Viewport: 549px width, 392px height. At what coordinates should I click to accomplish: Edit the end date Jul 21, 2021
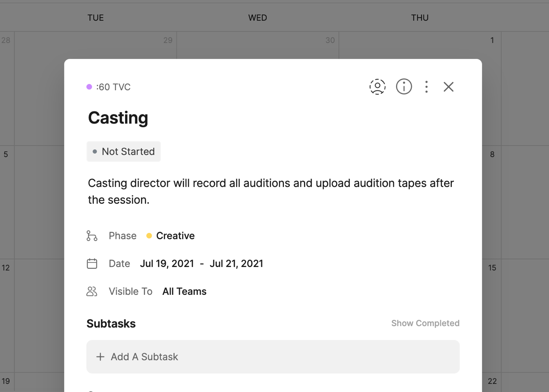click(236, 263)
